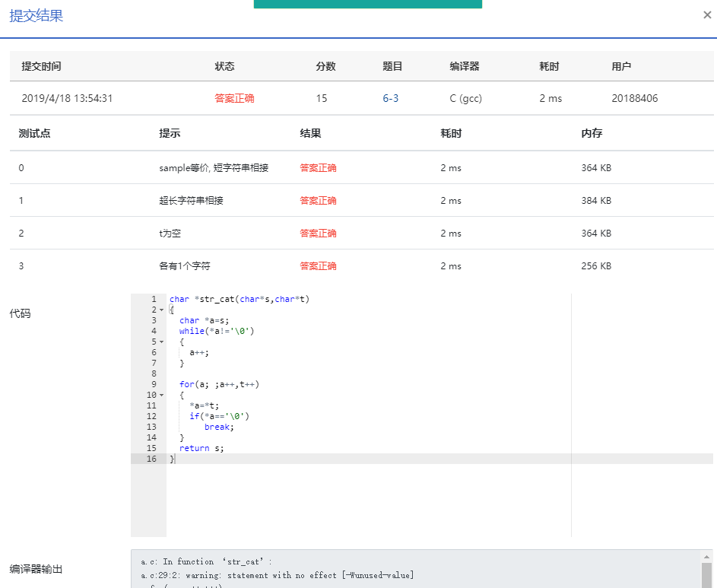This screenshot has width=717, height=588.
Task: Click line number 1 in code gutter
Action: [154, 300]
